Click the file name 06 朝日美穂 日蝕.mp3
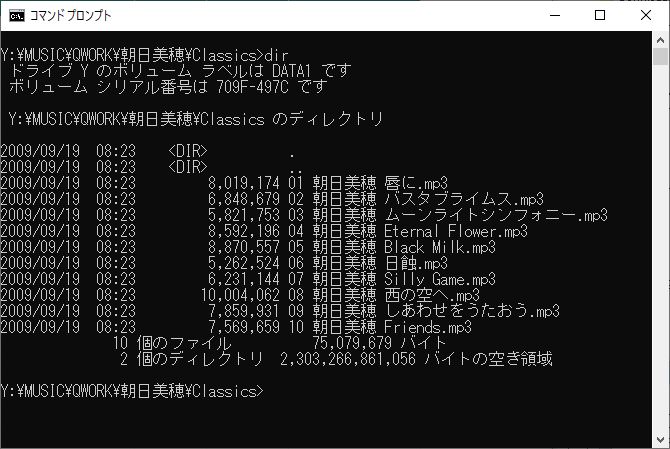Screen dimensions: 670x449 click(x=367, y=264)
